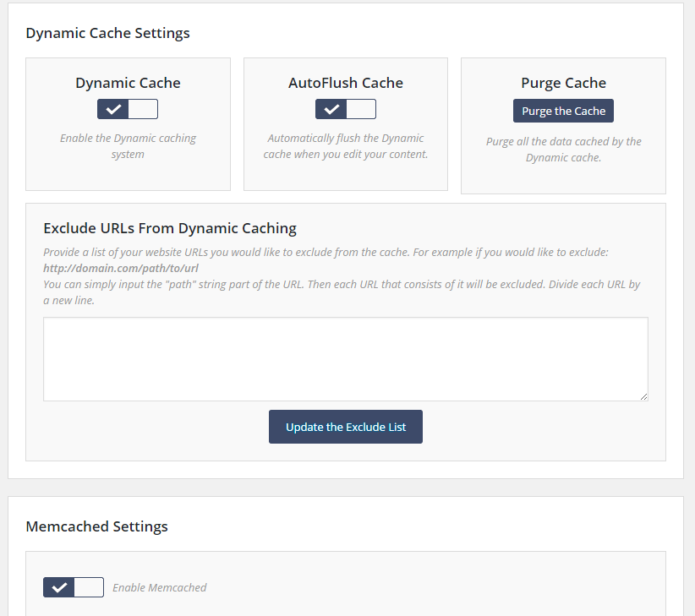The height and width of the screenshot is (616, 695).
Task: Disable the AutoFlush Cache switch
Action: click(346, 109)
